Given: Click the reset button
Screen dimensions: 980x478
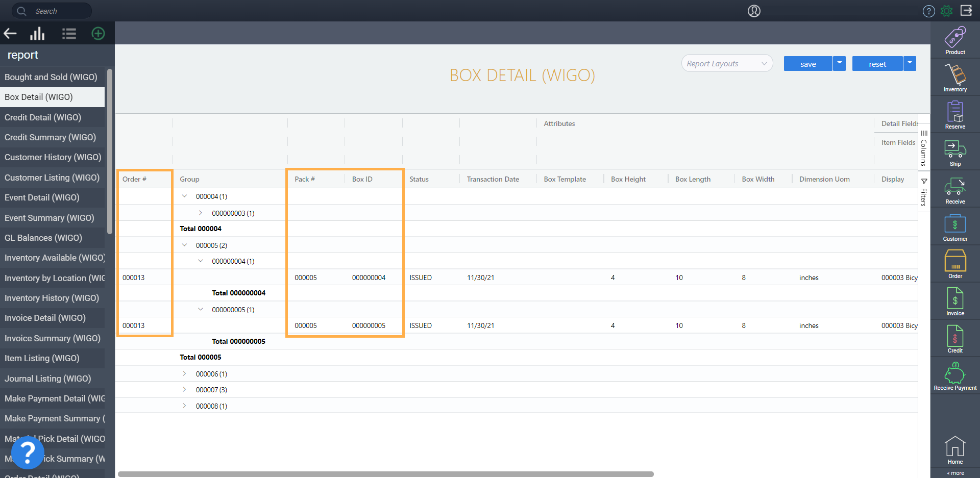Looking at the screenshot, I should coord(877,63).
